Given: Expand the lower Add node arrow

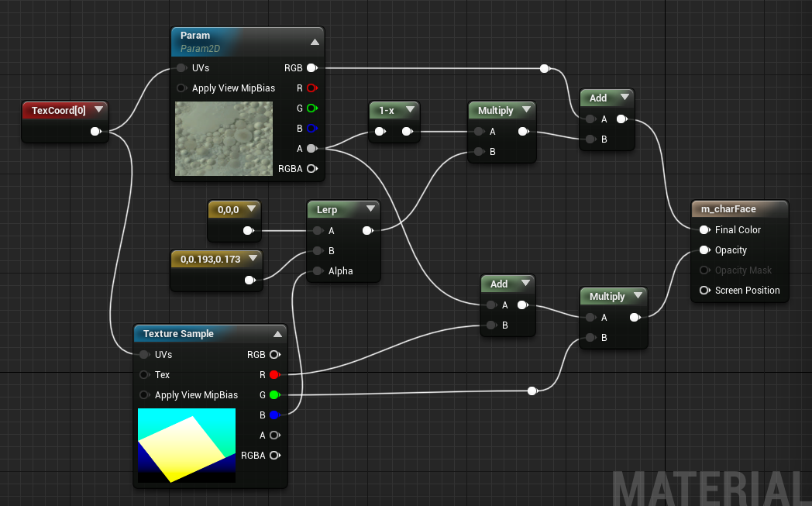Looking at the screenshot, I should coord(525,284).
